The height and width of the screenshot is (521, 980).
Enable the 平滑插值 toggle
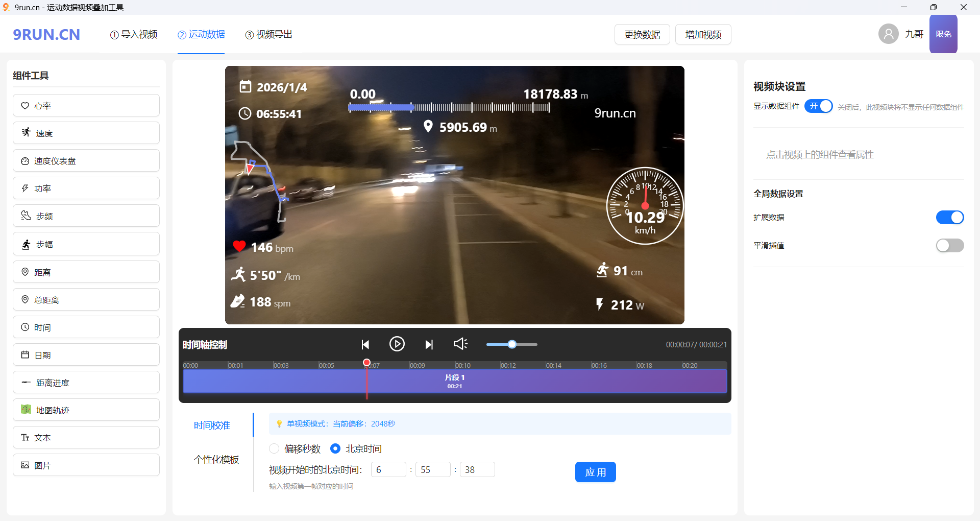[950, 245]
